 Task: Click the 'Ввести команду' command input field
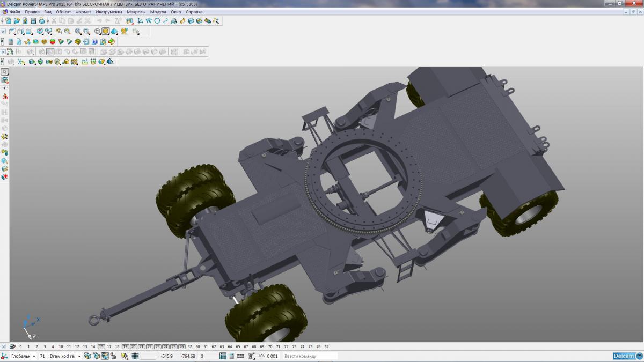pos(310,356)
